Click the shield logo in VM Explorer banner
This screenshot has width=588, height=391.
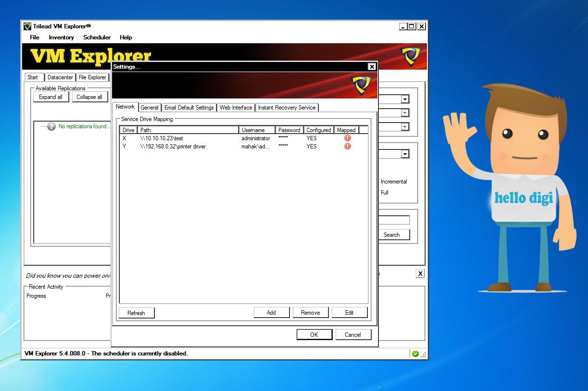pos(411,56)
